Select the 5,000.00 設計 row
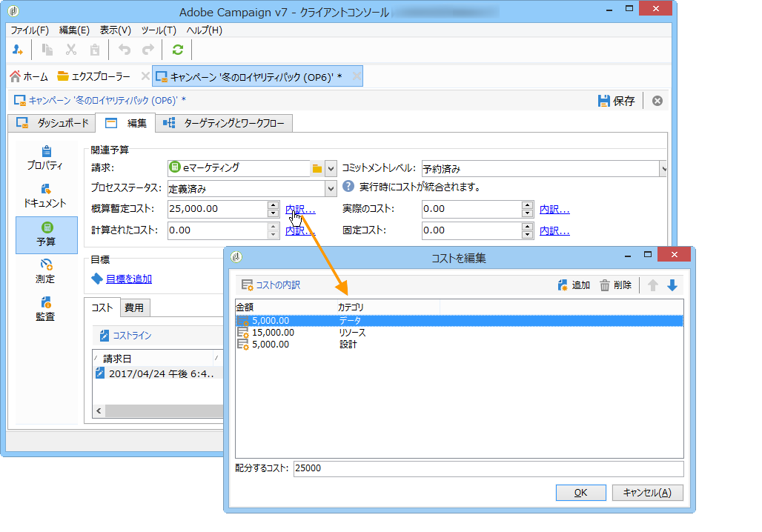The height and width of the screenshot is (532, 762). [x=460, y=345]
